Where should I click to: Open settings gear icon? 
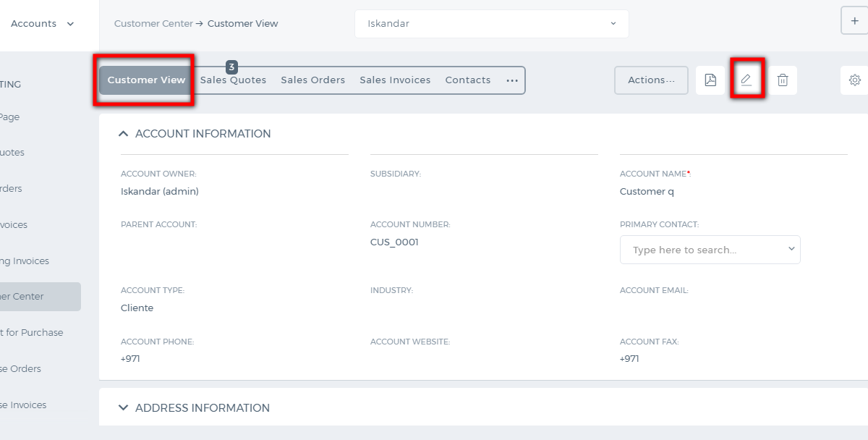855,80
